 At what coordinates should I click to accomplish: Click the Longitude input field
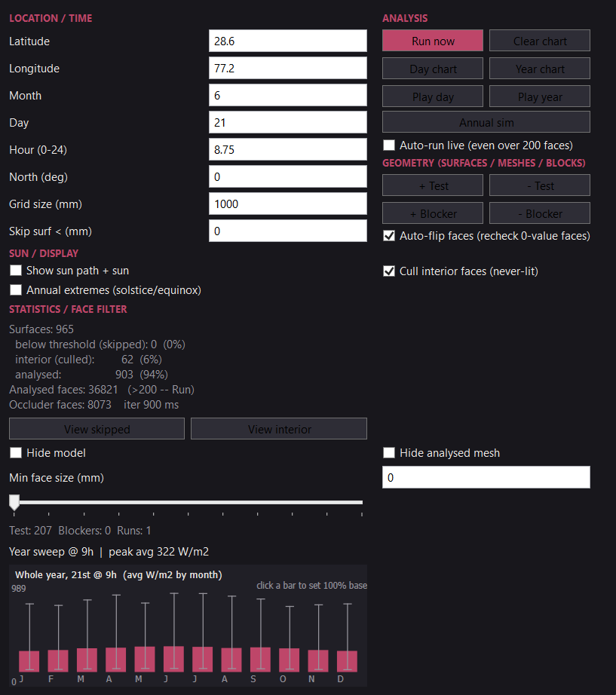pos(288,68)
